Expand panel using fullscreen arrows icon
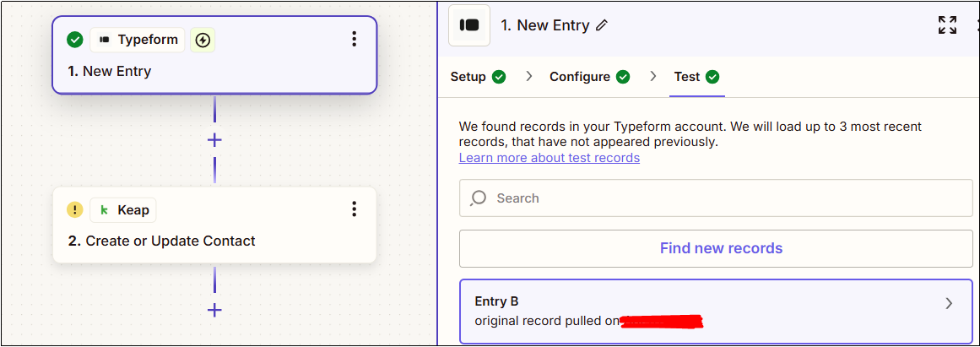The width and height of the screenshot is (980, 347). [947, 25]
